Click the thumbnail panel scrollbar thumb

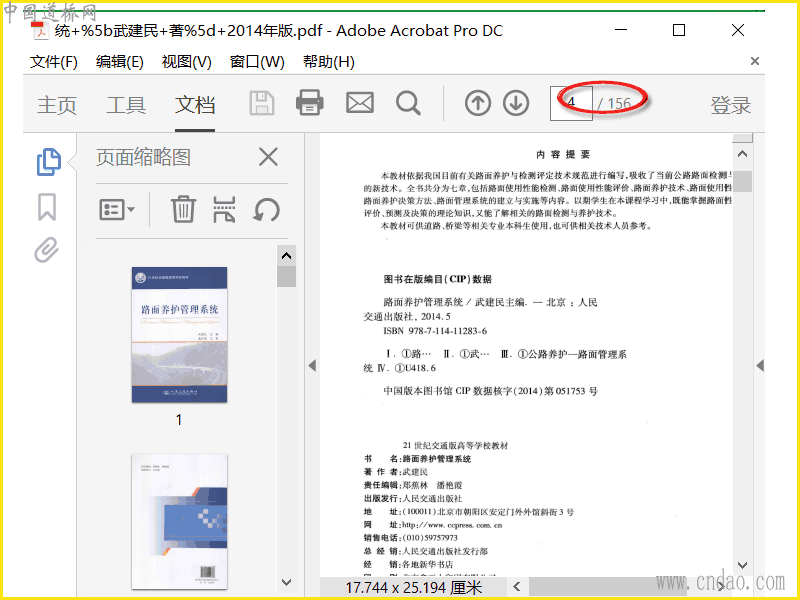coord(286,277)
